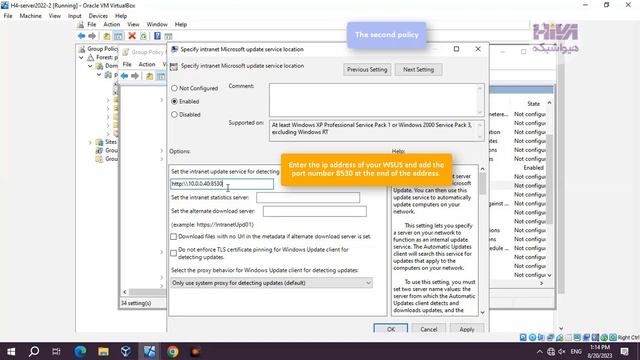Launch Microsoft Edge from the taskbar
The height and width of the screenshot is (360, 640).
[80, 351]
